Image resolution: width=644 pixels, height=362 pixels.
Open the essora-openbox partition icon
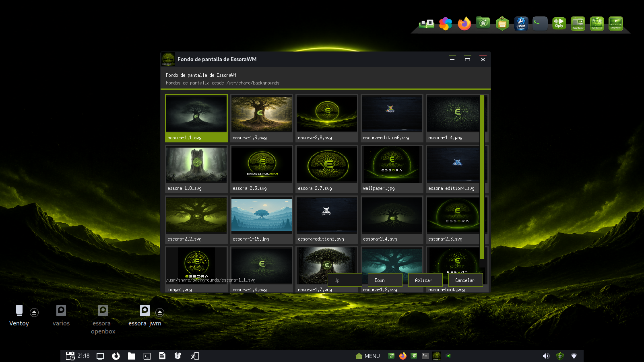(x=103, y=320)
